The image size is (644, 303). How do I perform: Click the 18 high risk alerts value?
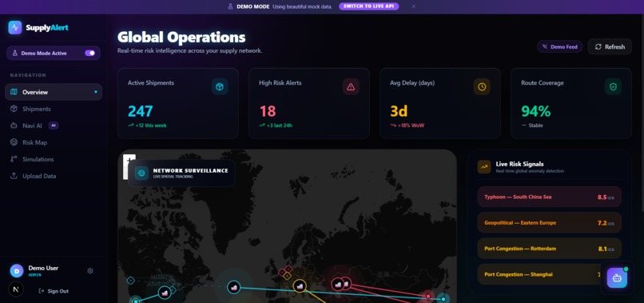[x=268, y=111]
